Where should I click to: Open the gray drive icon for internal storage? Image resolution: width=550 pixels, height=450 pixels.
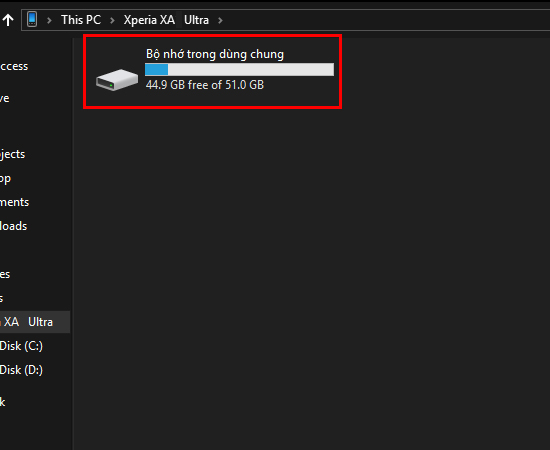click(x=117, y=80)
